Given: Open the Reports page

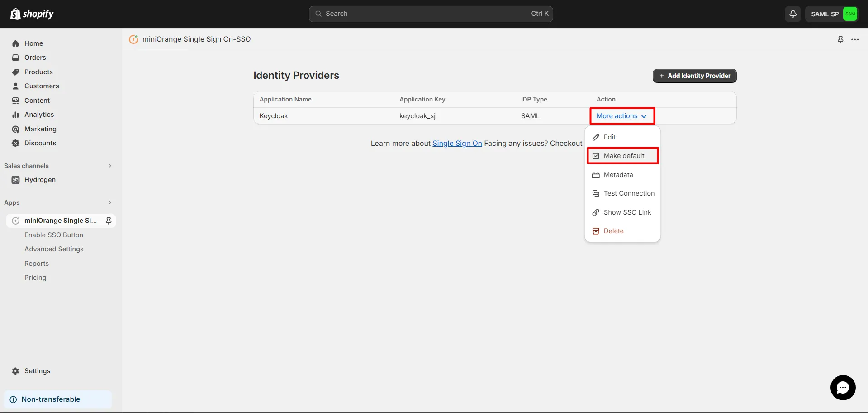Looking at the screenshot, I should [x=37, y=264].
